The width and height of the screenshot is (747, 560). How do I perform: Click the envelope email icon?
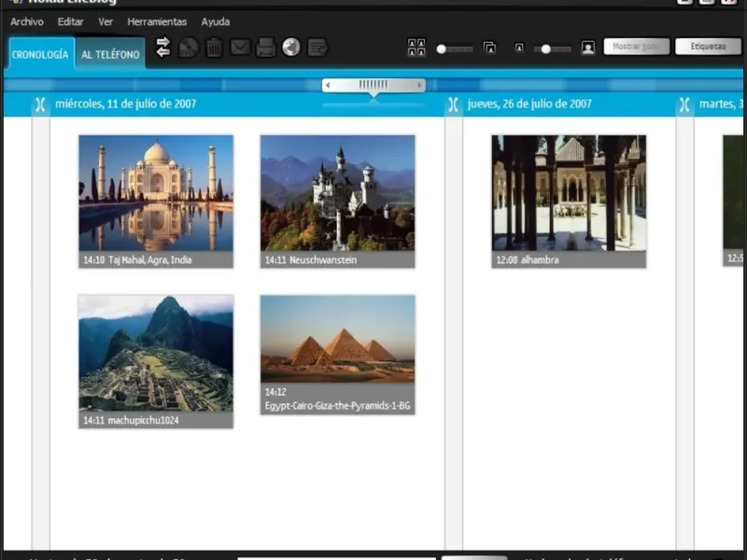pyautogui.click(x=240, y=47)
